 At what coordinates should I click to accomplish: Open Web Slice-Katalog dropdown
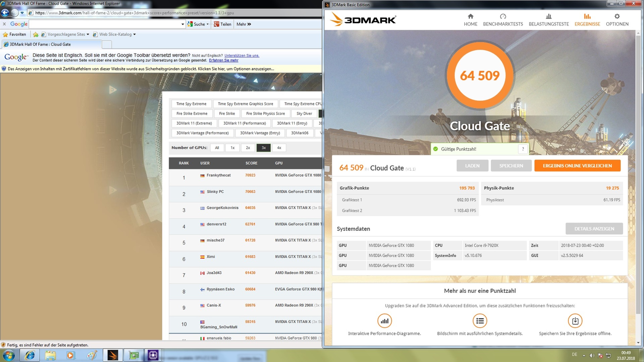tap(114, 34)
